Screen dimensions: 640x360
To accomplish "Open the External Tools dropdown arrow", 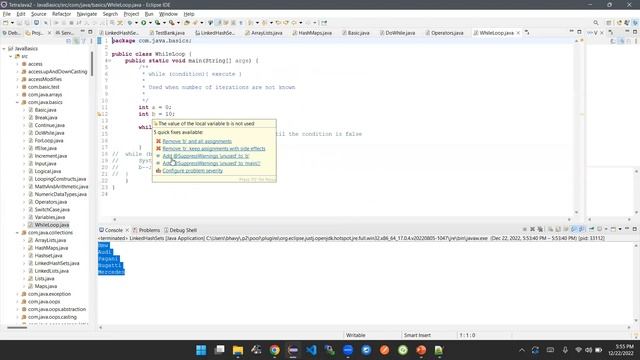I will (x=178, y=23).
